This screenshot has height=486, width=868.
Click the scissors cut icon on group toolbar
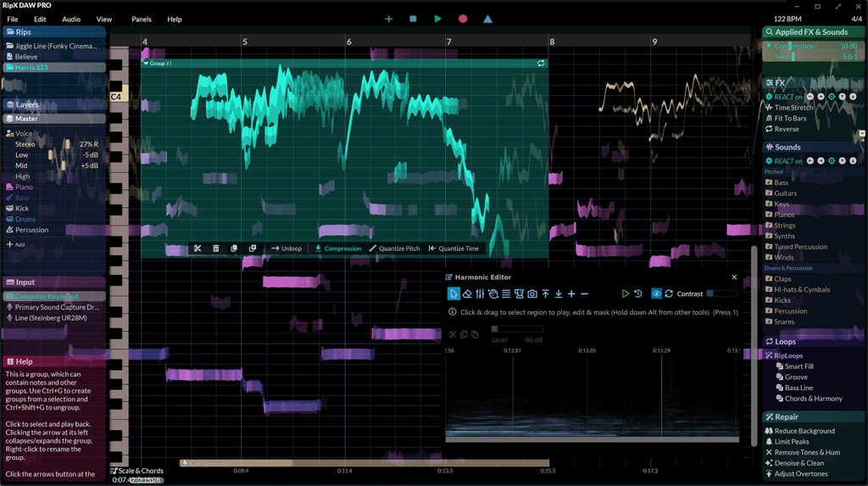coord(197,249)
